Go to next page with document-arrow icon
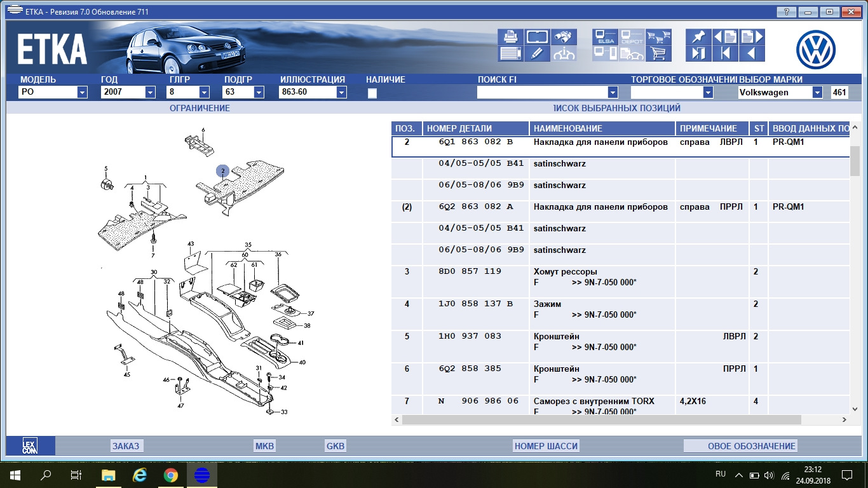 pyautogui.click(x=752, y=37)
